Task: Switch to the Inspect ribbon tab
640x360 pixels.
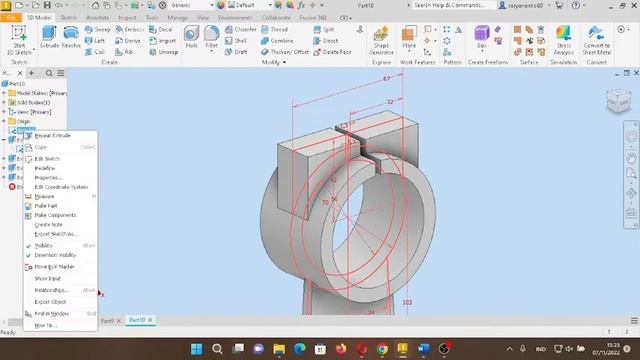Action: [x=127, y=18]
